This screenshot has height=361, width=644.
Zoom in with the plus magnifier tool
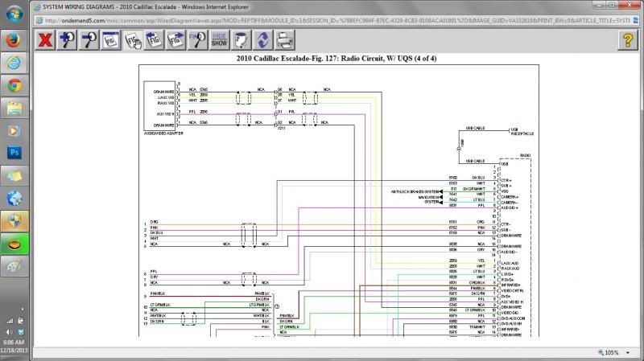67,40
